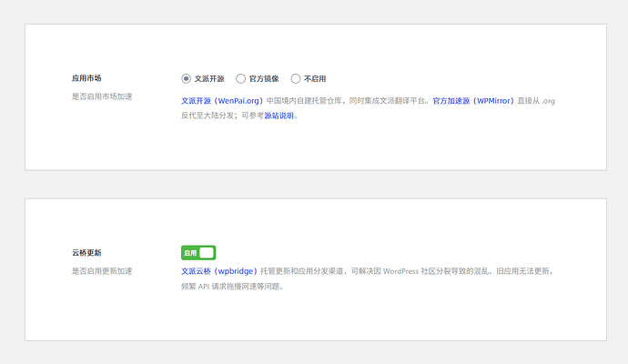628x364 pixels.
Task: Click the 文派开源 radio label text
Action: click(x=210, y=79)
